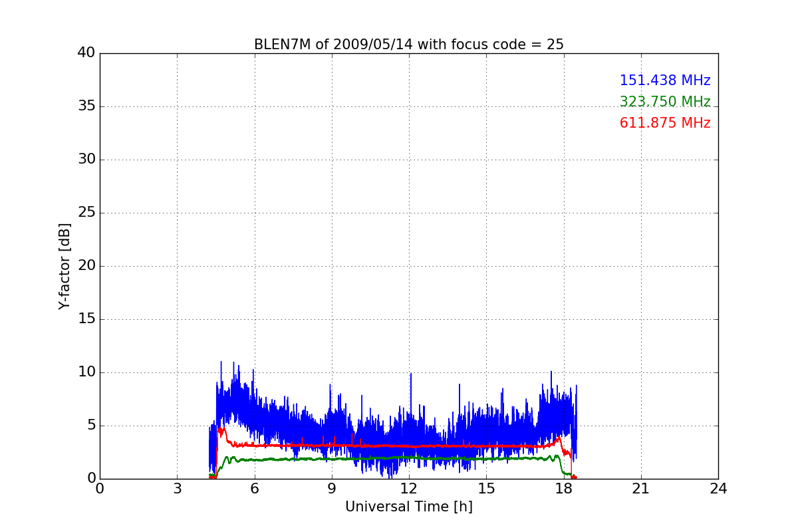
Task: Click x-axis tick label '6'
Action: (x=255, y=489)
